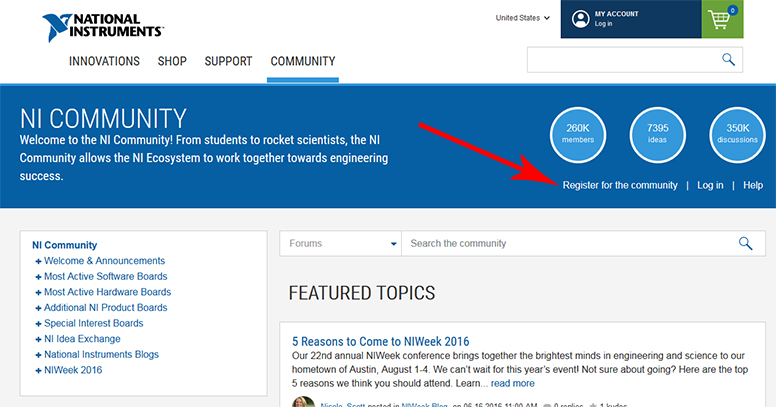Image resolution: width=776 pixels, height=407 pixels.
Task: Expand plus icon beside Most Active Hardware Boards
Action: tap(38, 293)
